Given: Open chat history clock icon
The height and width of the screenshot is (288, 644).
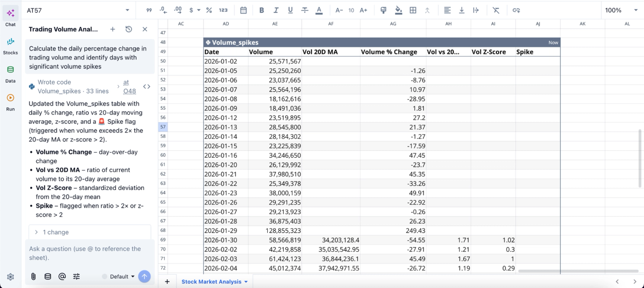Looking at the screenshot, I should click(129, 29).
